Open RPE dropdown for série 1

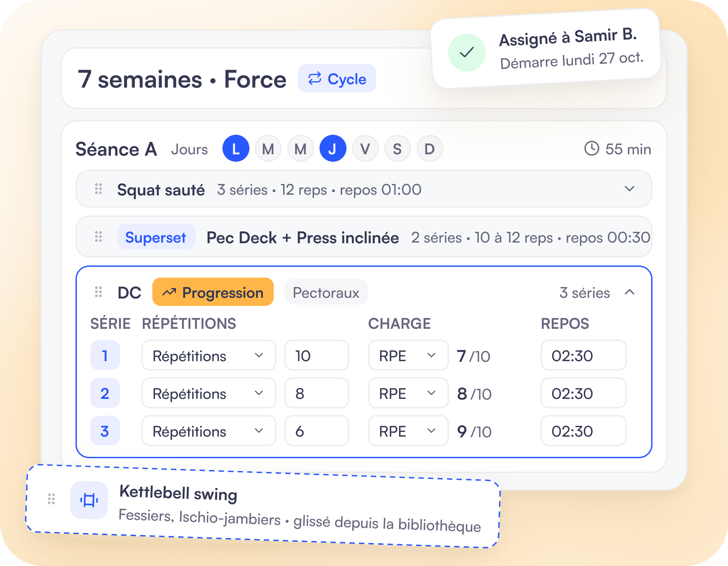408,355
